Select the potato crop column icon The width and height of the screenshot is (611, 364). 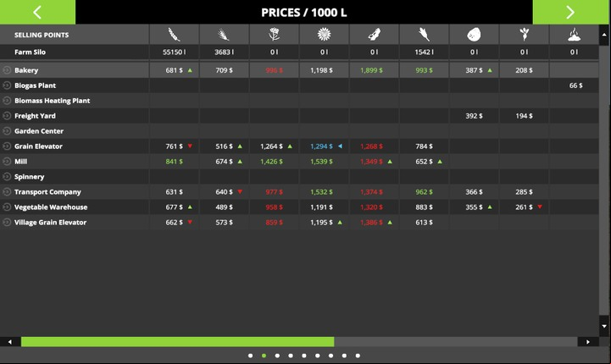[474, 35]
